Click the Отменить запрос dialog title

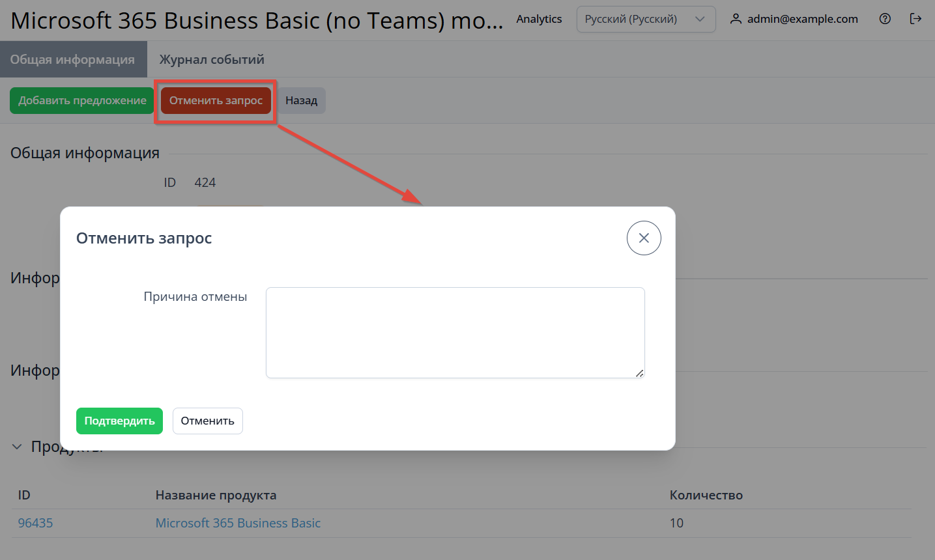[144, 238]
